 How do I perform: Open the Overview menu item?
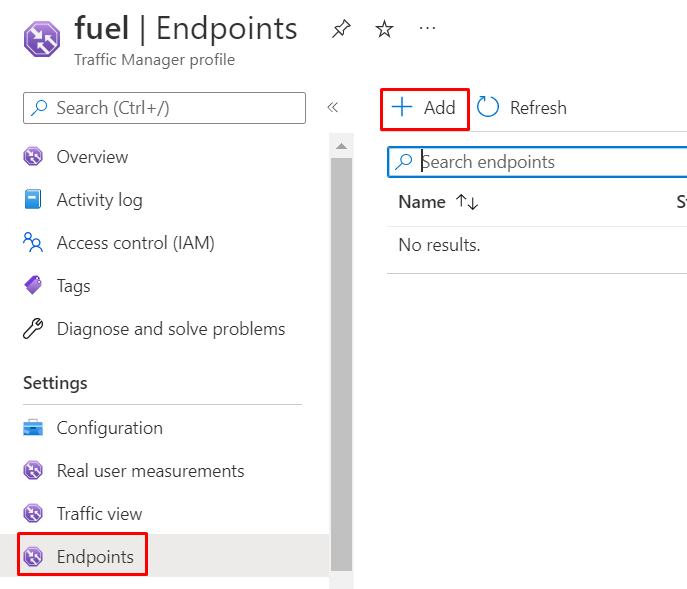click(x=92, y=157)
